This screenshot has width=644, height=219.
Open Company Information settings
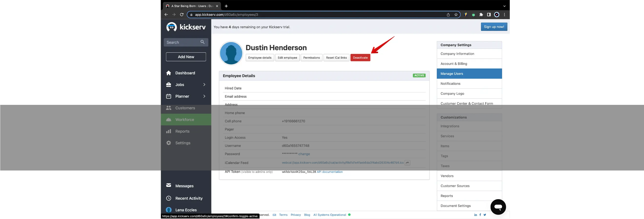tap(469, 54)
